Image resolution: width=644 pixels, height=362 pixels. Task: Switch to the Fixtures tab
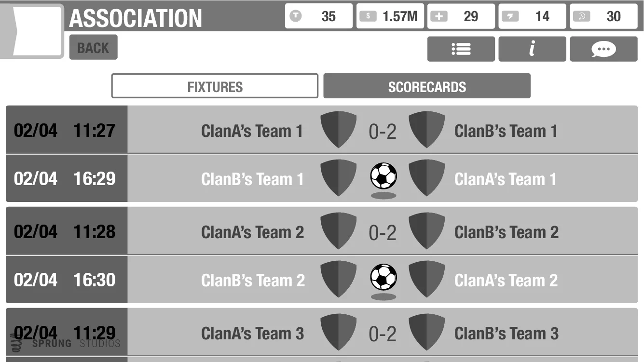tap(215, 86)
